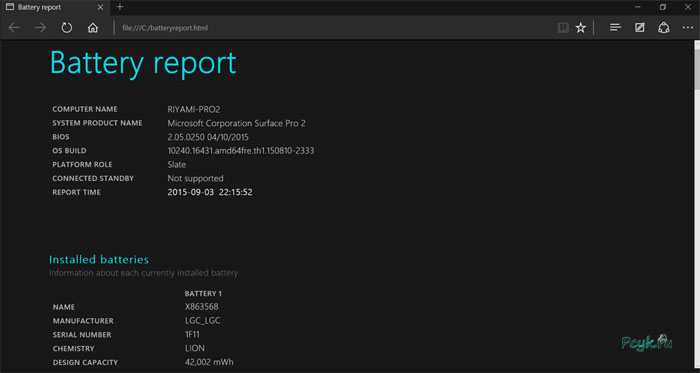The image size is (700, 373).
Task: Minimize the browser window
Action: [x=639, y=7]
